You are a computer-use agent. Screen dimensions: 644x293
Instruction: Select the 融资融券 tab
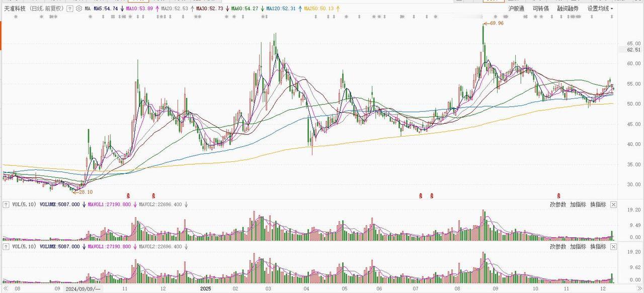pos(568,9)
